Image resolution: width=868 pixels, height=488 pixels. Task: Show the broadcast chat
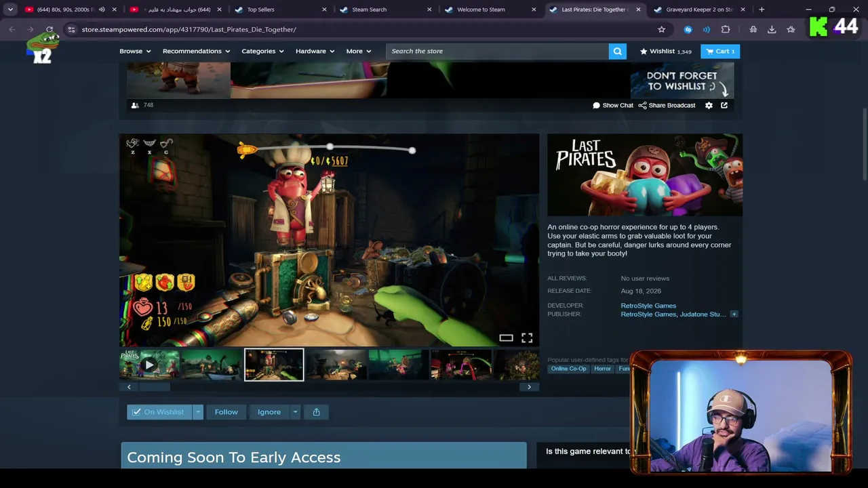(613, 105)
